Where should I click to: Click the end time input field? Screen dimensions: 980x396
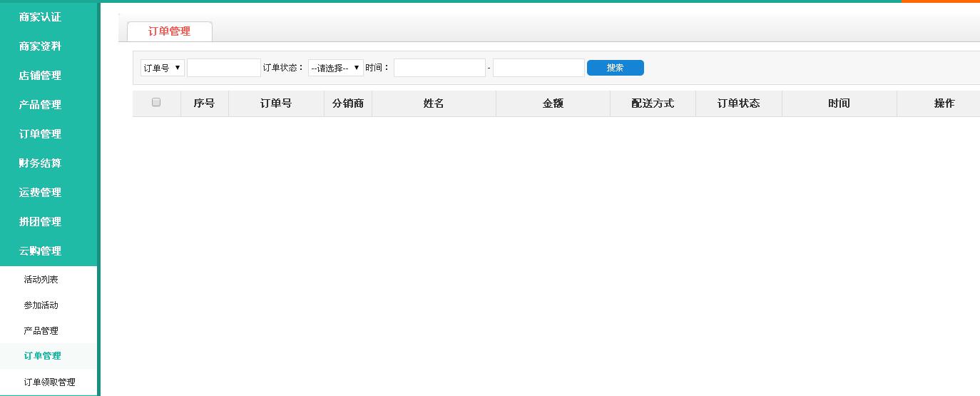click(x=539, y=68)
